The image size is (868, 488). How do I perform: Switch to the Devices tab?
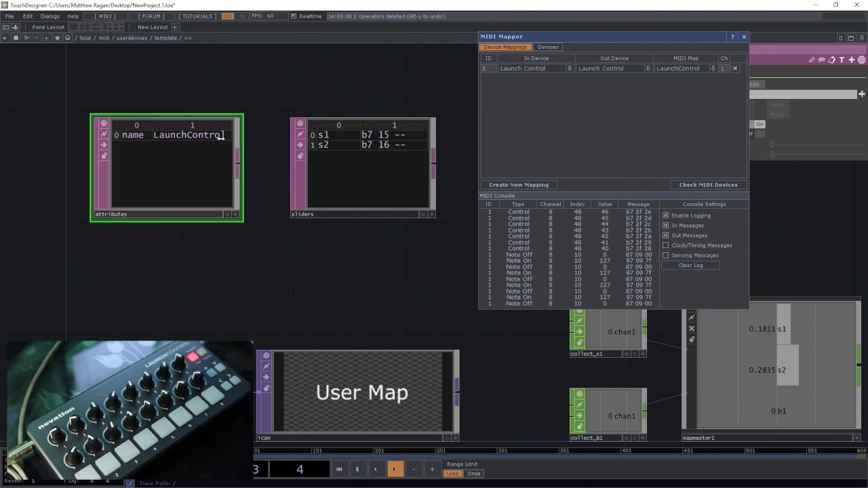[x=548, y=47]
